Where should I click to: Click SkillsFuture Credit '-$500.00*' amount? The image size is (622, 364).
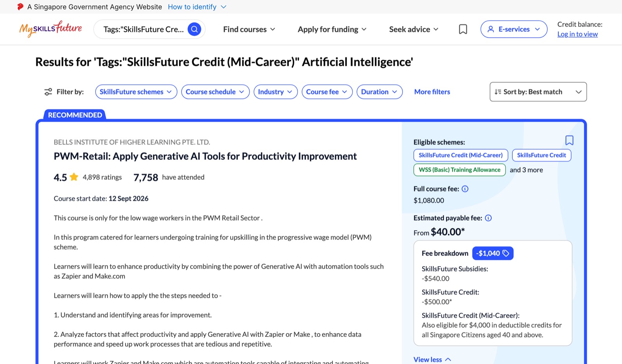coord(437,302)
